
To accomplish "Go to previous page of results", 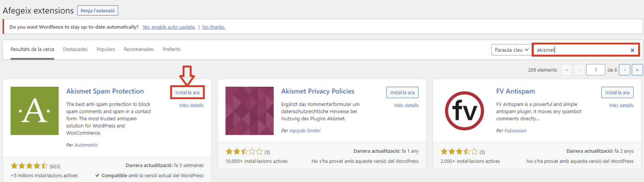I will pyautogui.click(x=579, y=70).
